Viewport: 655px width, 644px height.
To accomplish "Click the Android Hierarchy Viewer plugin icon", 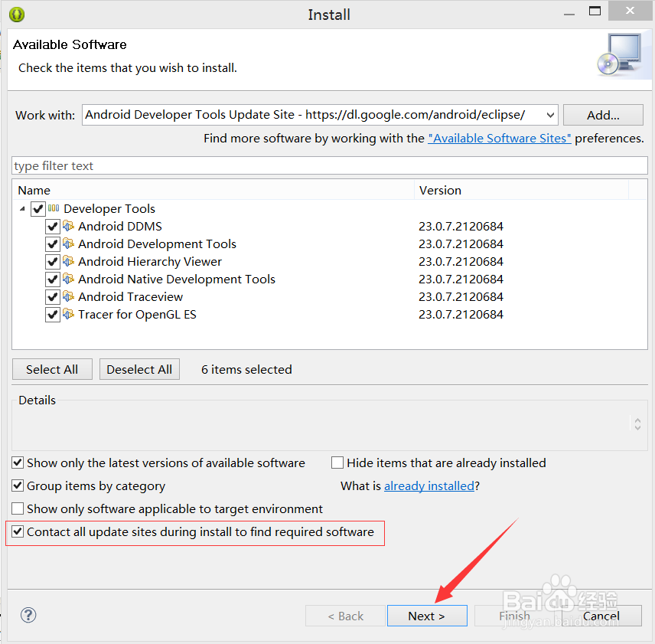I will pyautogui.click(x=69, y=261).
